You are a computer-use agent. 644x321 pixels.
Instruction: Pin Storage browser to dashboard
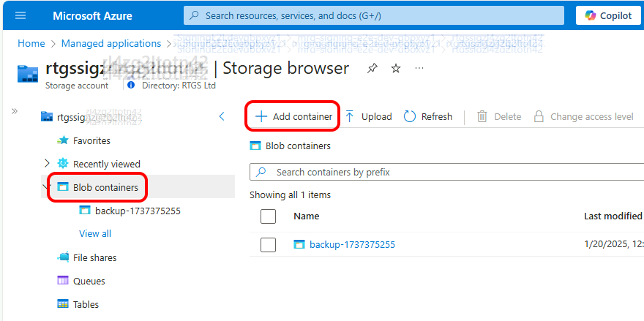pos(372,69)
